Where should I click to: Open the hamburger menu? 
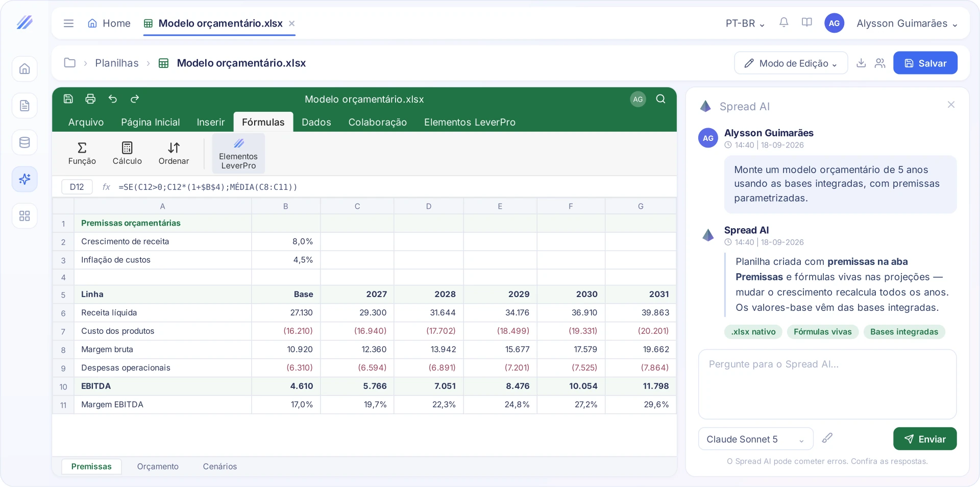(68, 23)
